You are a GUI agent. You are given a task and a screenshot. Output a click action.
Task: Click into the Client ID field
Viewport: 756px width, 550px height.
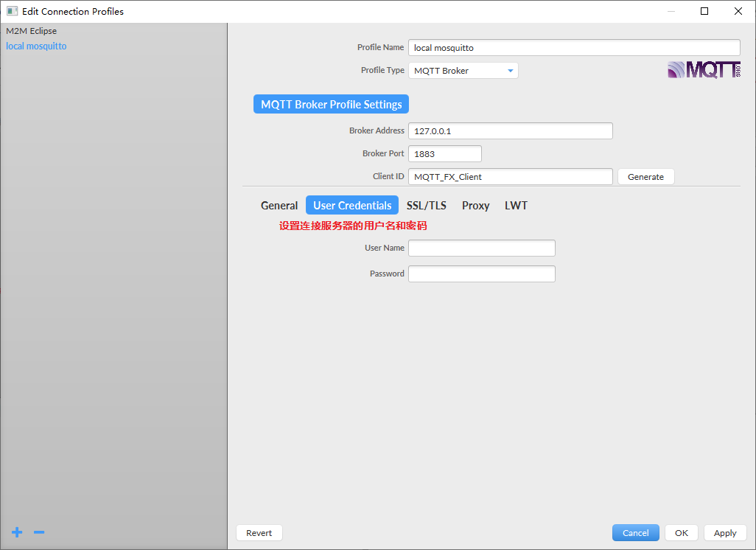tap(511, 177)
